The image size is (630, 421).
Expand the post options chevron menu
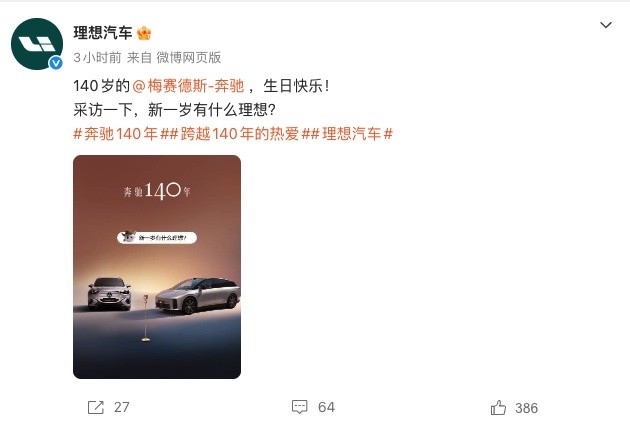(x=605, y=25)
